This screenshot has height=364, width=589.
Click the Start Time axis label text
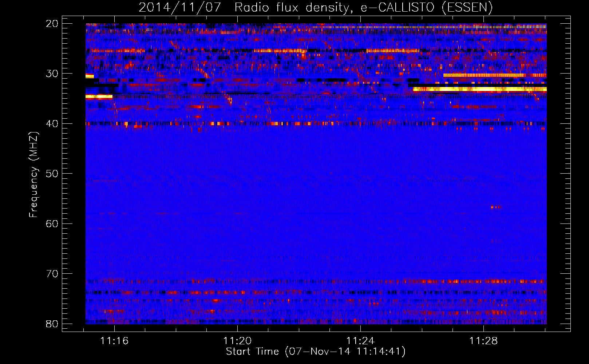(x=316, y=352)
